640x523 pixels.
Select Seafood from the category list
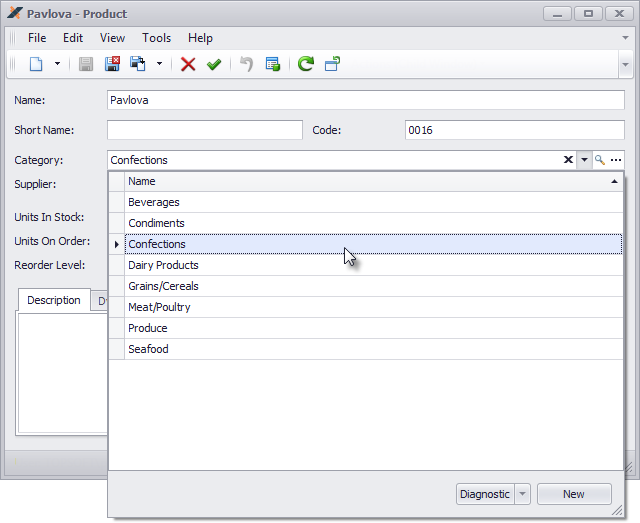(x=373, y=349)
